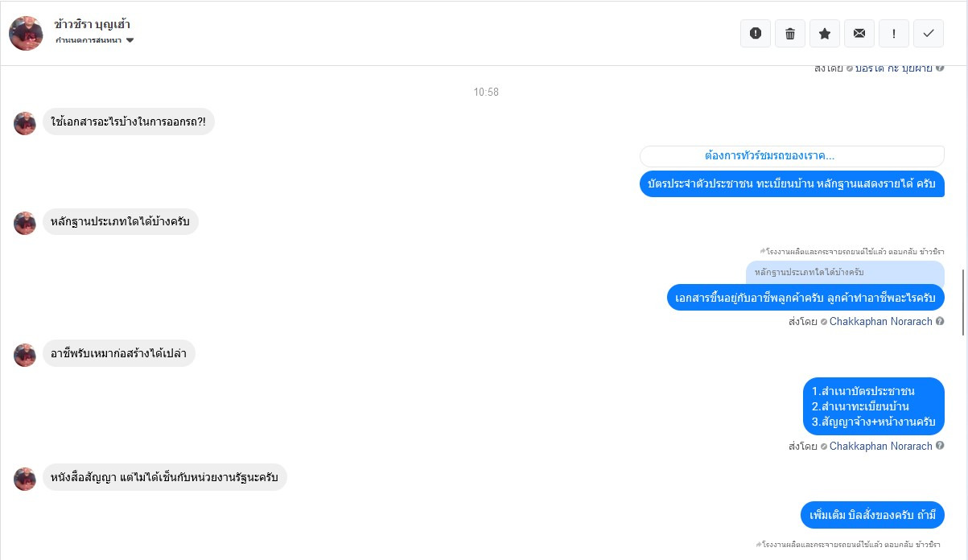Image resolution: width=968 pixels, height=560 pixels.
Task: Open the ต้องการทัวร์ชมรถของเราค... saved reply bubble
Action: coord(792,156)
